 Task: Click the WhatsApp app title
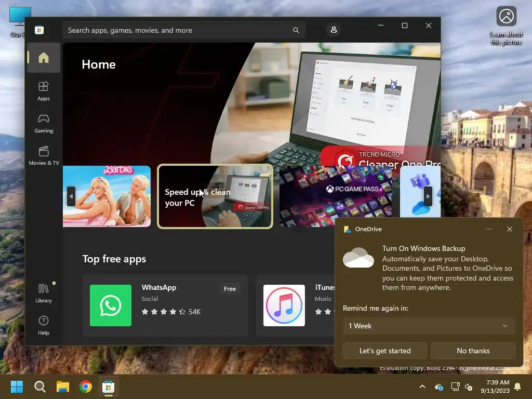point(159,287)
